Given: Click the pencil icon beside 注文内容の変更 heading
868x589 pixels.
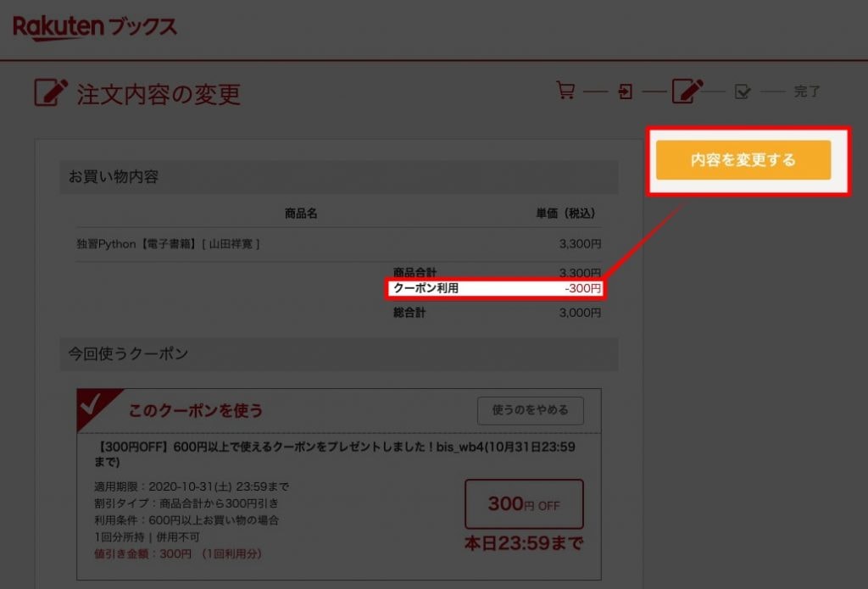Looking at the screenshot, I should [x=50, y=92].
